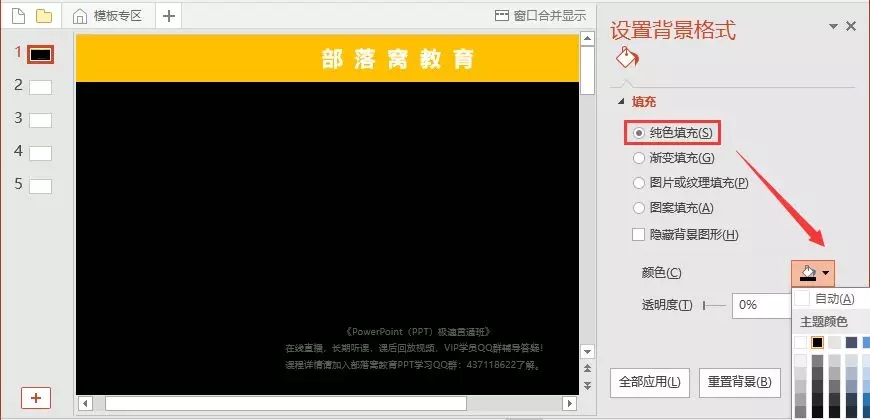Select light gray theme color swatch
This screenshot has width=870, height=420.
click(834, 342)
